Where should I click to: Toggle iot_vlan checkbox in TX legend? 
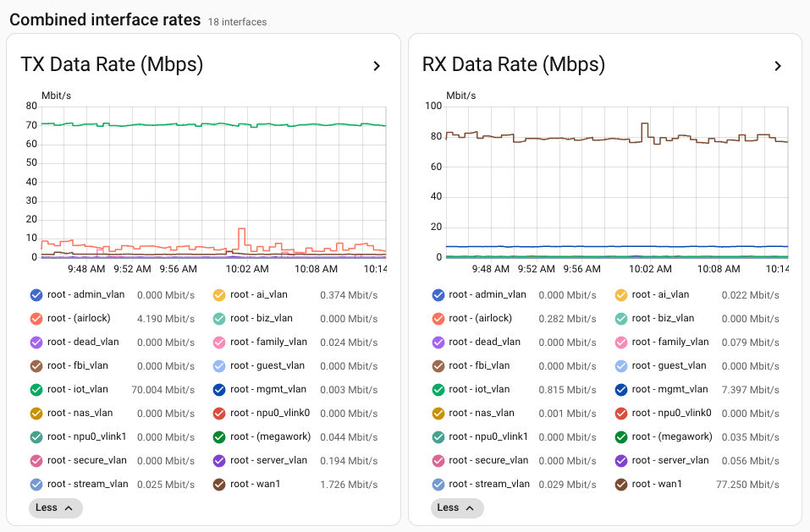tap(36, 390)
